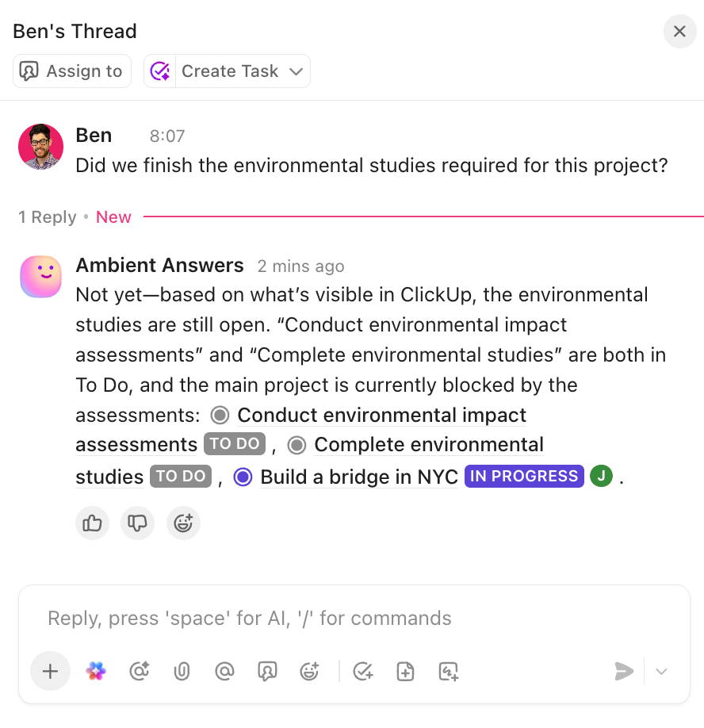Add a reaction below the Ambient Answers message

click(183, 523)
